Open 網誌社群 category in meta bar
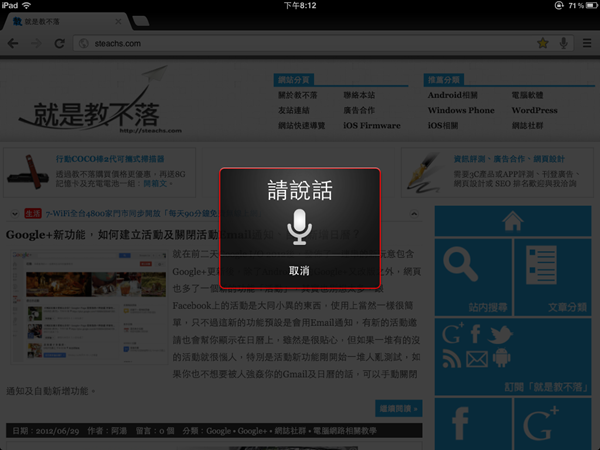The height and width of the screenshot is (450, 600). (290, 431)
